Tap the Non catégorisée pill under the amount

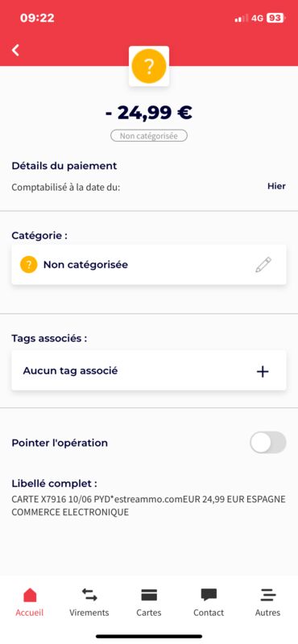pos(149,136)
